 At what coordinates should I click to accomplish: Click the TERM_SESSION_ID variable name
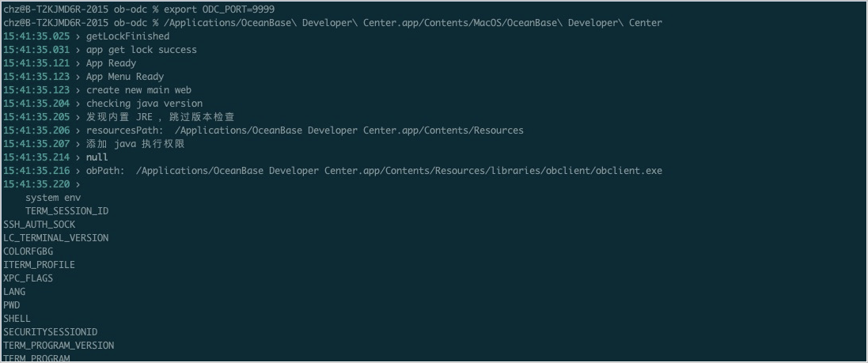[66, 211]
